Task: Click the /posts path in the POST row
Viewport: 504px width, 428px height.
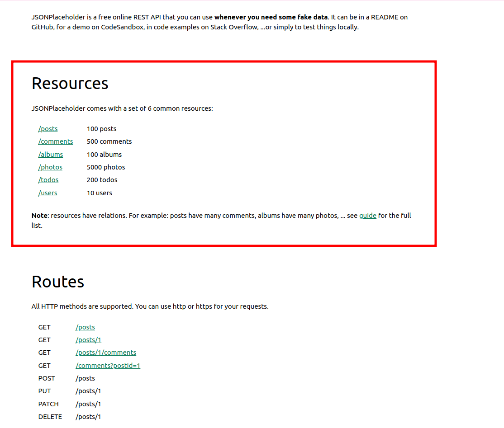Action: coord(85,378)
